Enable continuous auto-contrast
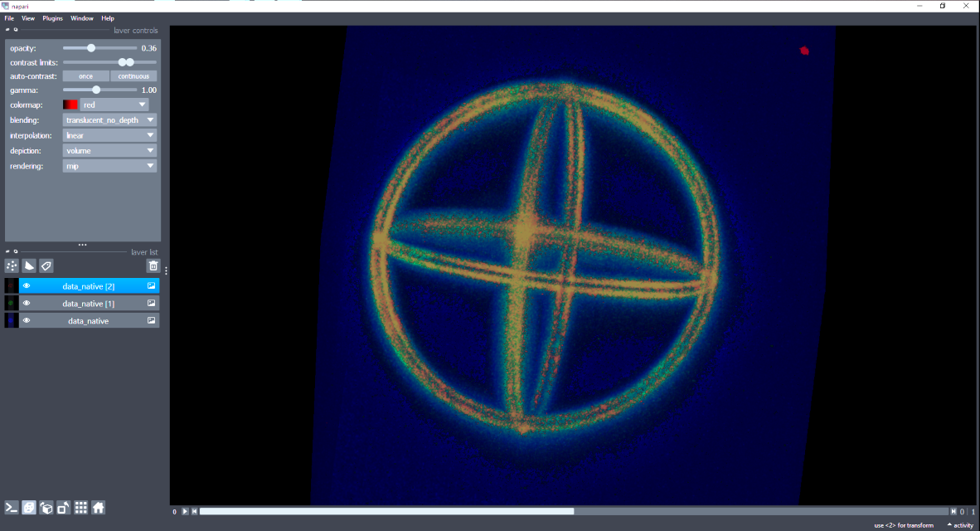 click(133, 76)
